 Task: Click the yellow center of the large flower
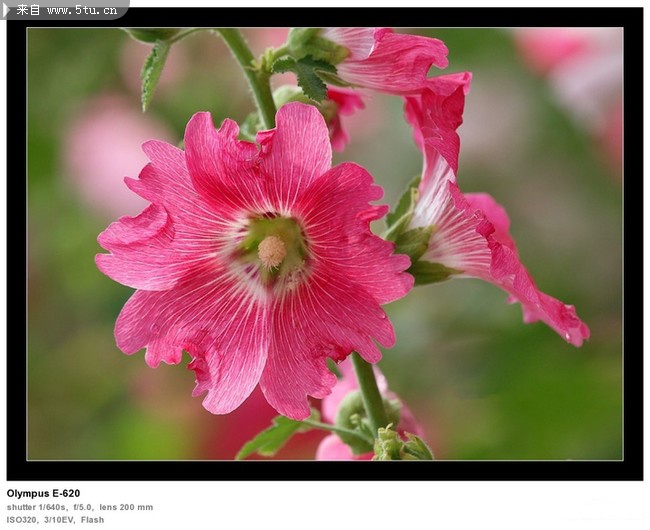[x=271, y=250]
